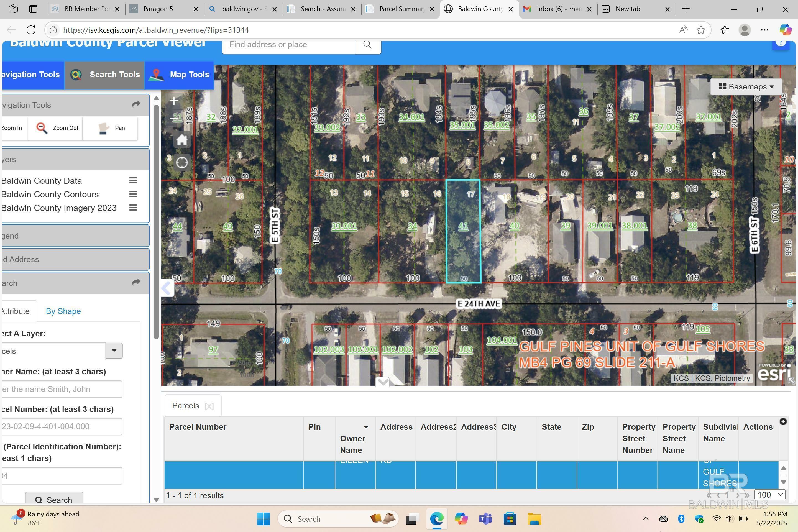Open the Select A Layer dropdown arrow

coord(114,351)
